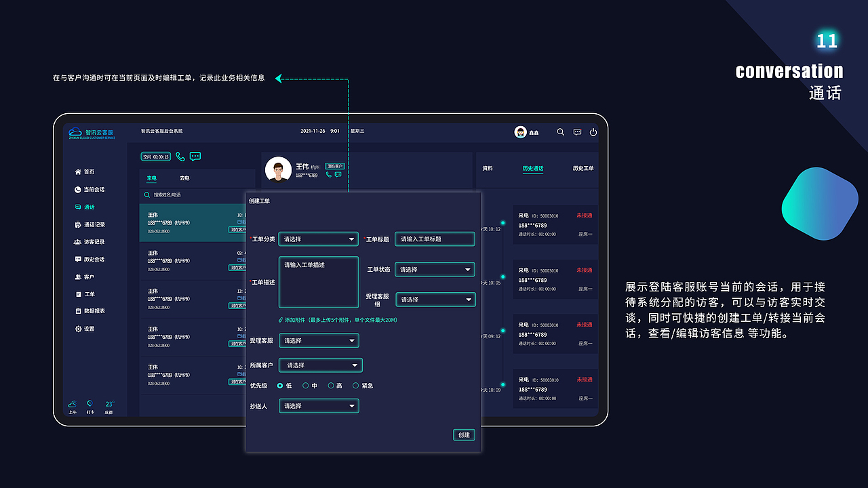
Task: Select 中 priority radio button
Action: pos(305,386)
